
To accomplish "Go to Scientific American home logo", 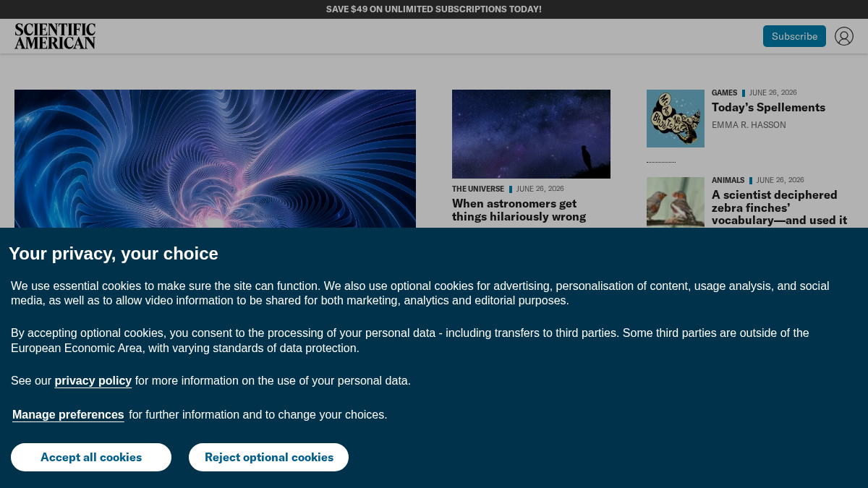I will [55, 36].
